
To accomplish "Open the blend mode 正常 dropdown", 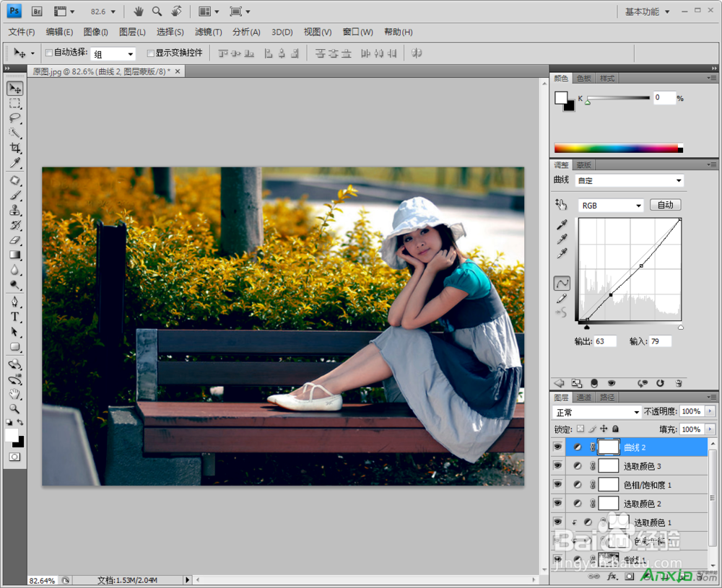I will point(597,412).
